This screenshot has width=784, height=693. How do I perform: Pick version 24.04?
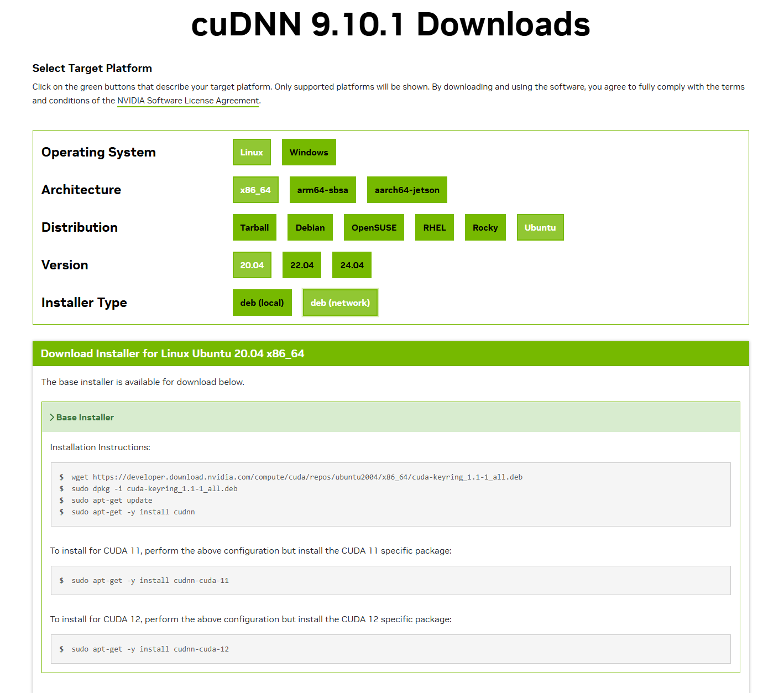pyautogui.click(x=352, y=265)
